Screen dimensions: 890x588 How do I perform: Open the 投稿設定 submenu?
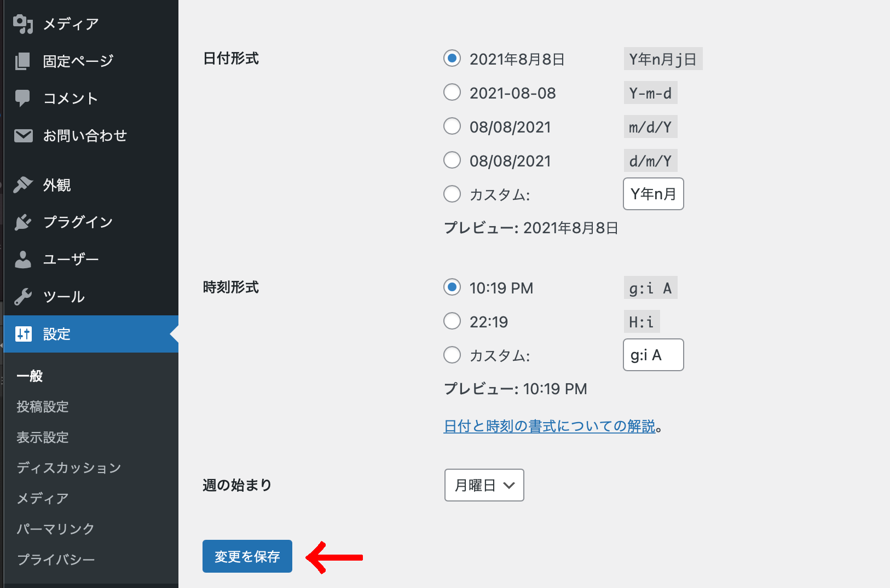click(43, 407)
